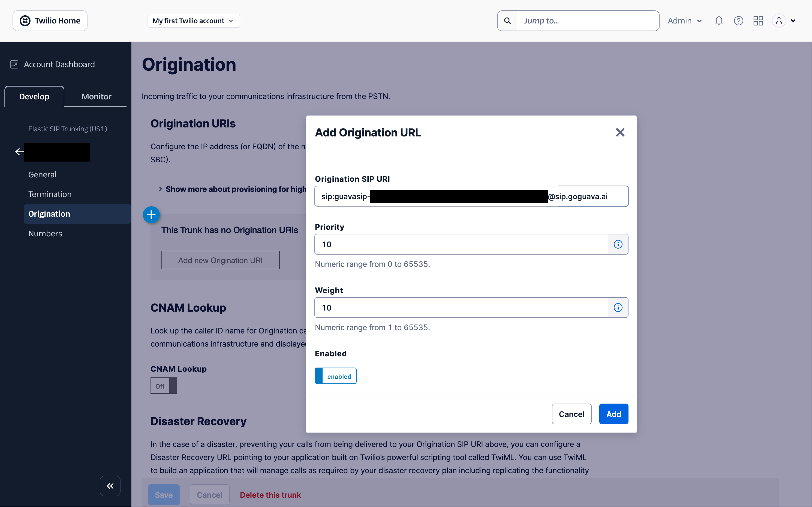The image size is (812, 507).
Task: Open General in trunk sidebar
Action: pos(42,175)
